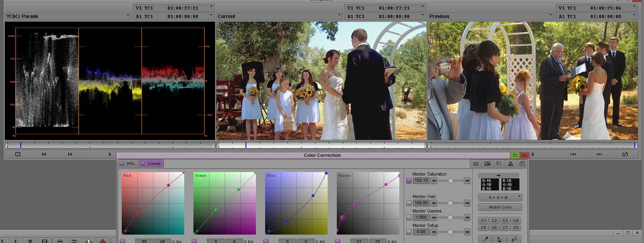Viewport: 644px width, 243px height.
Task: Select color bucket C5
Action: [483, 228]
